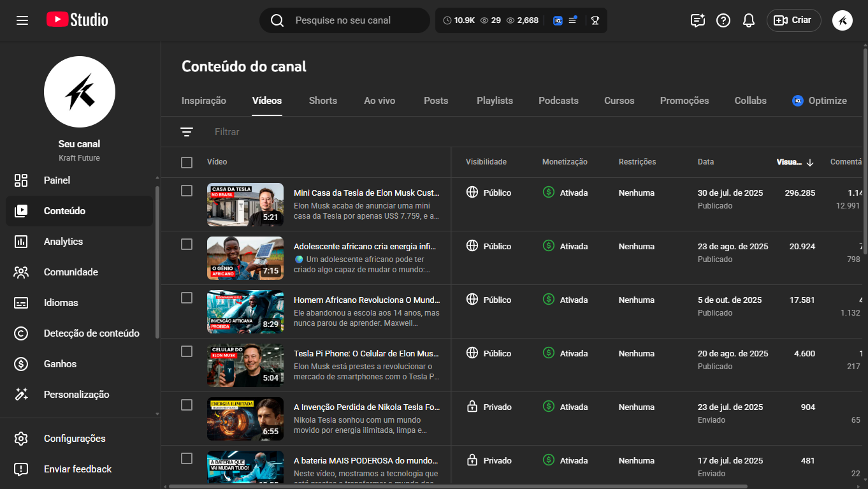The image size is (868, 489).
Task: Open the O Gênio Africano video thumbnail
Action: [x=245, y=258]
